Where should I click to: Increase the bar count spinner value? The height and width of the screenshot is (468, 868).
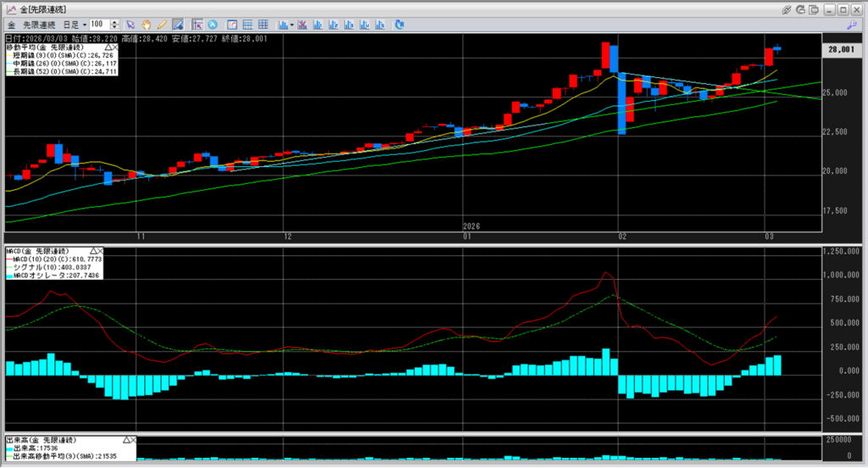[x=117, y=22]
